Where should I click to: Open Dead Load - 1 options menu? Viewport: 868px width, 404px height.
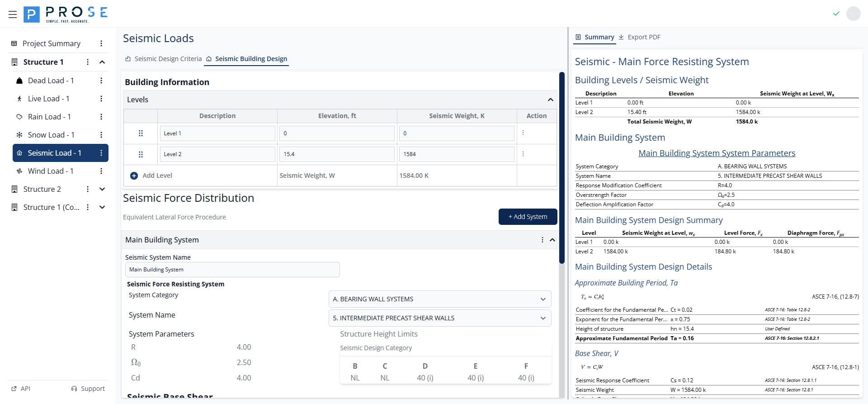101,81
